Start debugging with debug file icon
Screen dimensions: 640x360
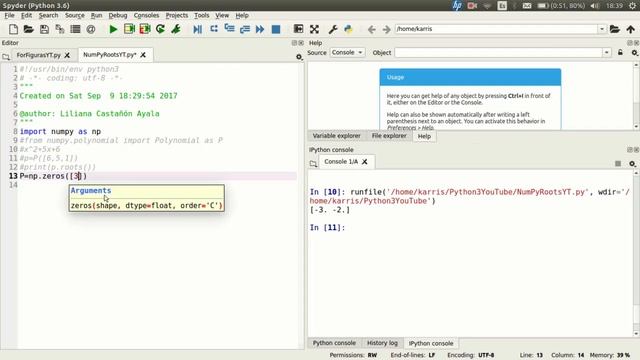coord(198,29)
